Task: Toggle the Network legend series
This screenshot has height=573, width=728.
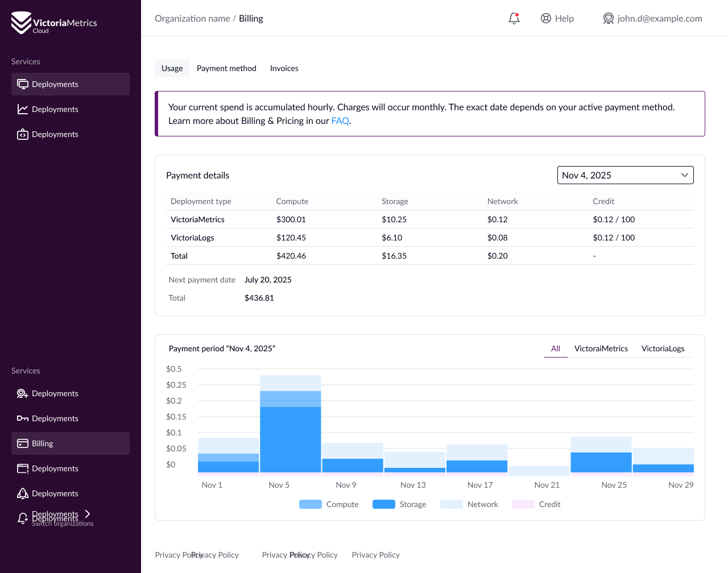Action: coord(469,504)
